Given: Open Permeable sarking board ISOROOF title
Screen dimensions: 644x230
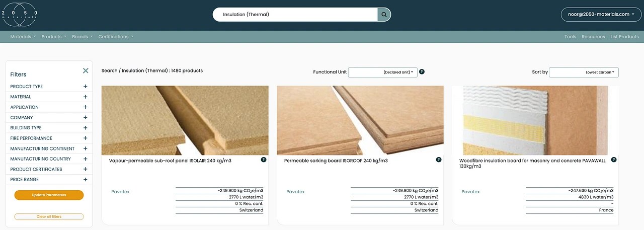Looking at the screenshot, I should tap(336, 161).
